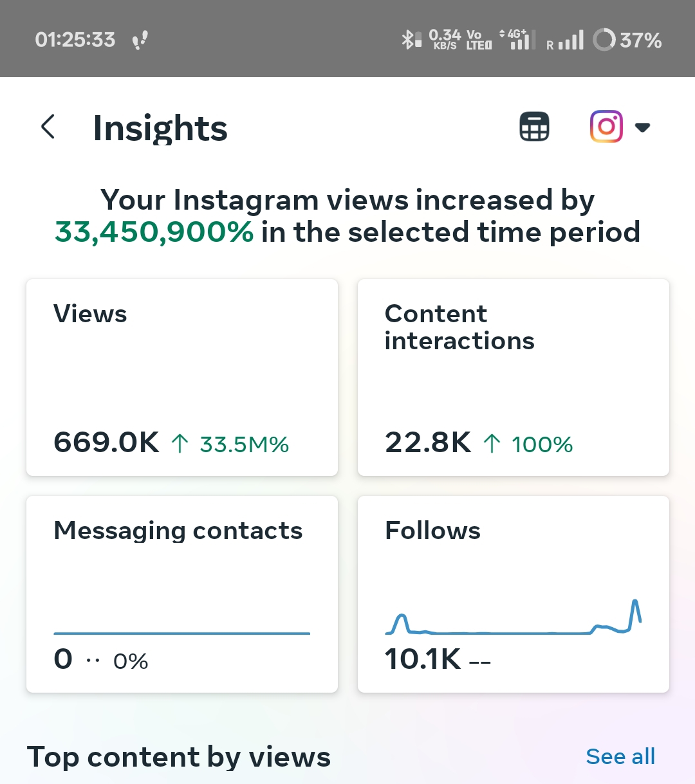The height and width of the screenshot is (784, 695).
Task: Open the Follows card title
Action: click(432, 531)
